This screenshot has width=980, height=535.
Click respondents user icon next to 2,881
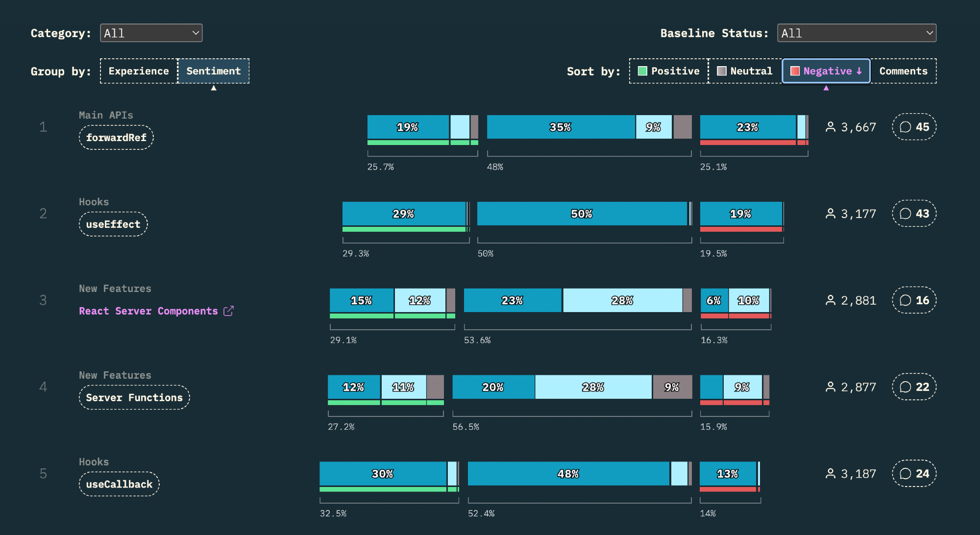pos(831,300)
